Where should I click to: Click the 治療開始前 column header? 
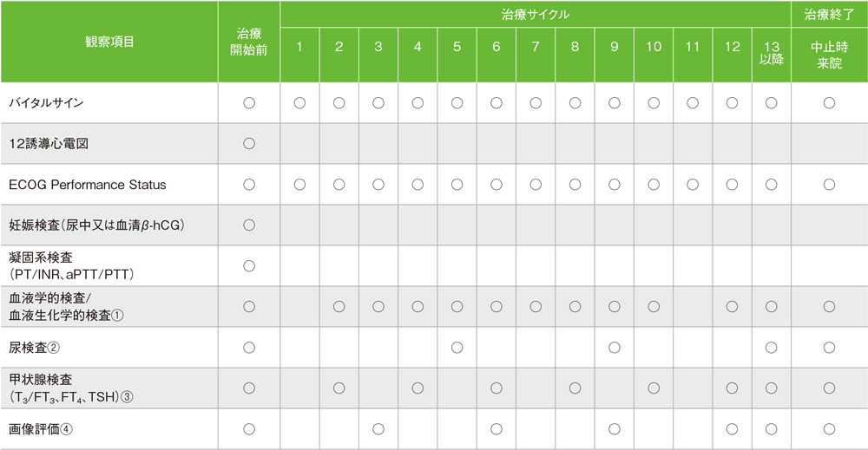pyautogui.click(x=249, y=42)
